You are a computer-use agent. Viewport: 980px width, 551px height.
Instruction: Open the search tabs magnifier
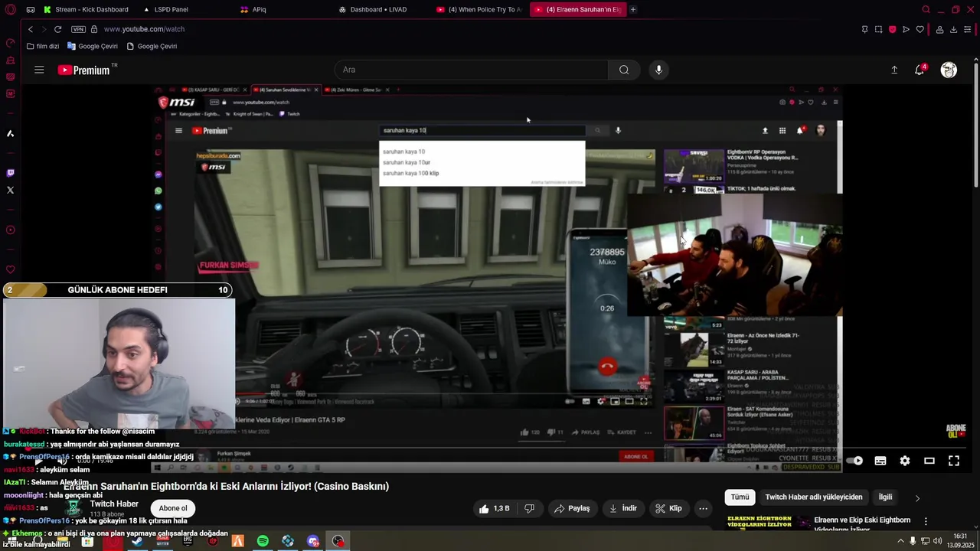[x=926, y=9]
